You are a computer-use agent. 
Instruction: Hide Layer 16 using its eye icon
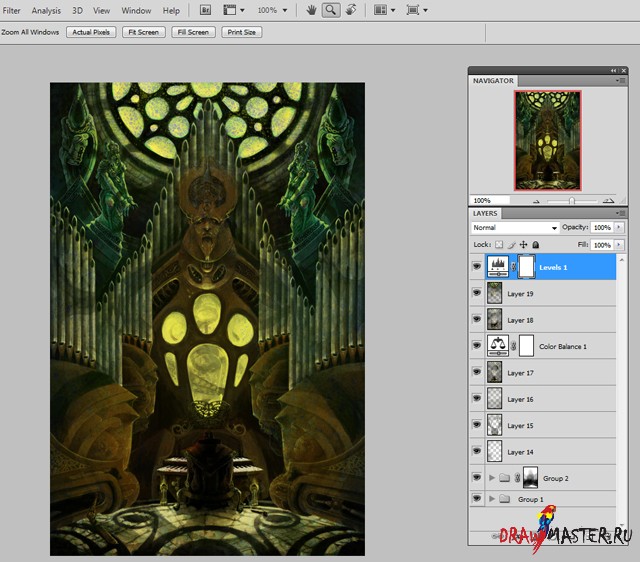(477, 398)
